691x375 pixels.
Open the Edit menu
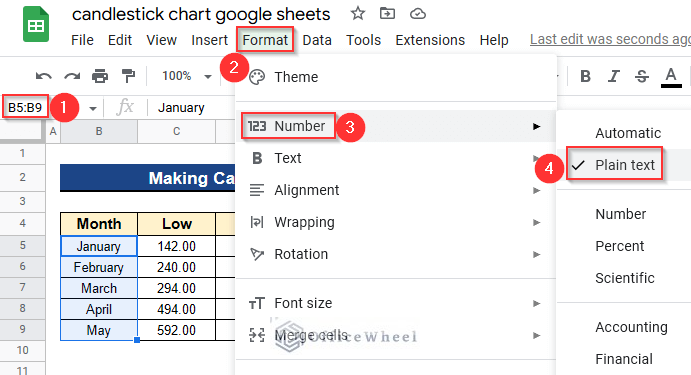120,40
